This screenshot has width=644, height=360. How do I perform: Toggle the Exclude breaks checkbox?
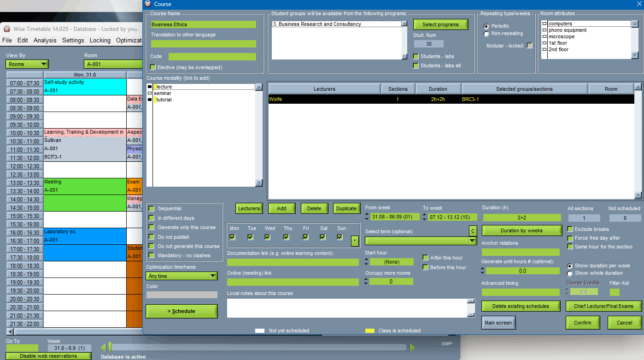[570, 229]
